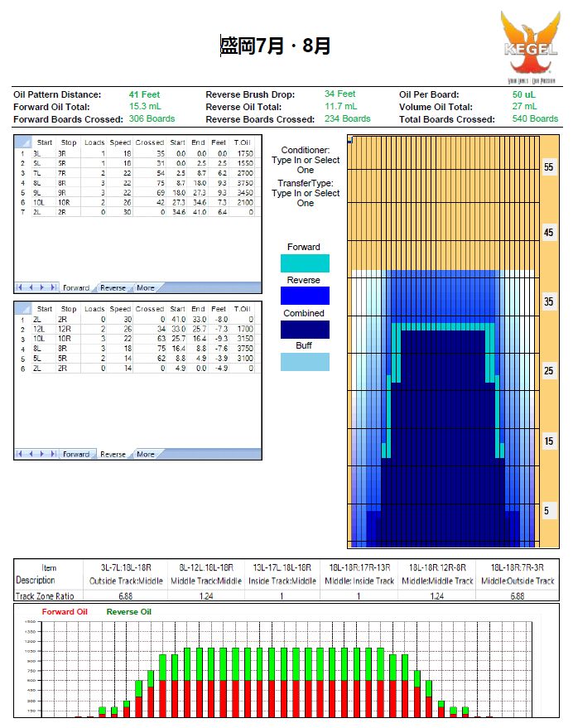Select T.Oil cell 2700 in upper table
The height and width of the screenshot is (728, 573).
(x=243, y=173)
